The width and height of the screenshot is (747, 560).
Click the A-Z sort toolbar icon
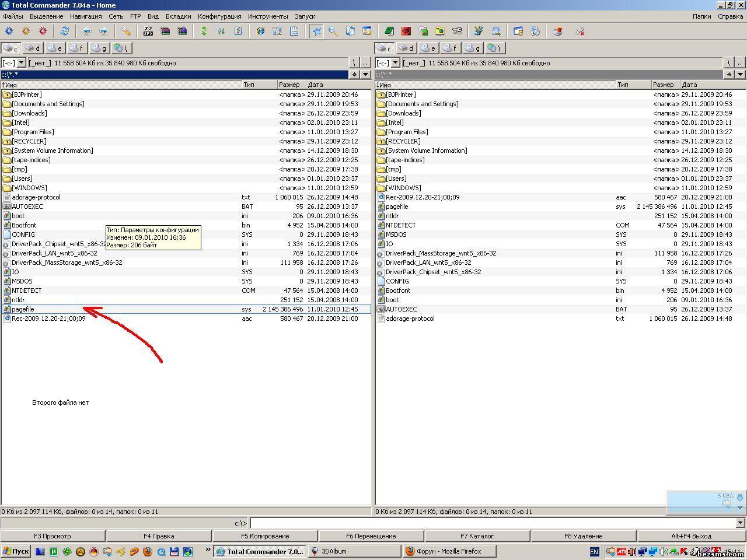click(221, 31)
